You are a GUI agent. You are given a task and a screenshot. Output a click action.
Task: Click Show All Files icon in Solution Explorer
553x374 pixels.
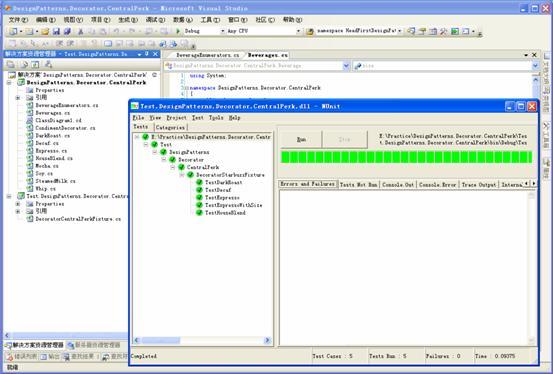pos(24,64)
